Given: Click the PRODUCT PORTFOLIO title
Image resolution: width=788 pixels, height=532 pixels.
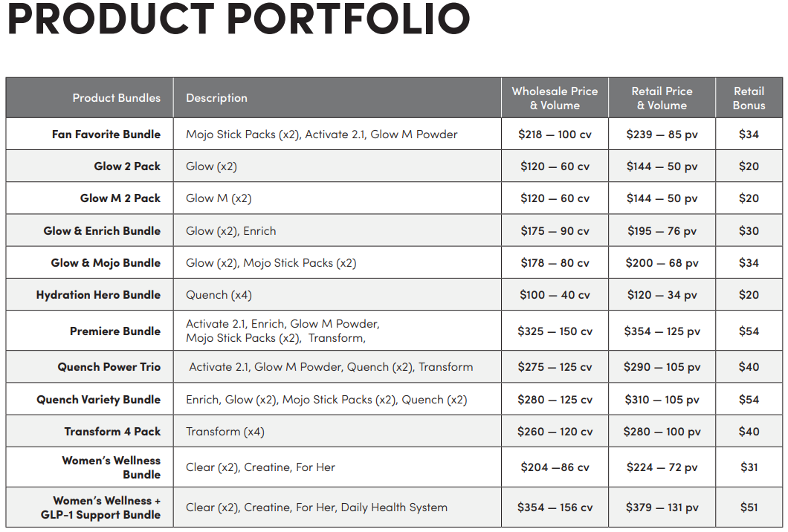Looking at the screenshot, I should pos(238,20).
